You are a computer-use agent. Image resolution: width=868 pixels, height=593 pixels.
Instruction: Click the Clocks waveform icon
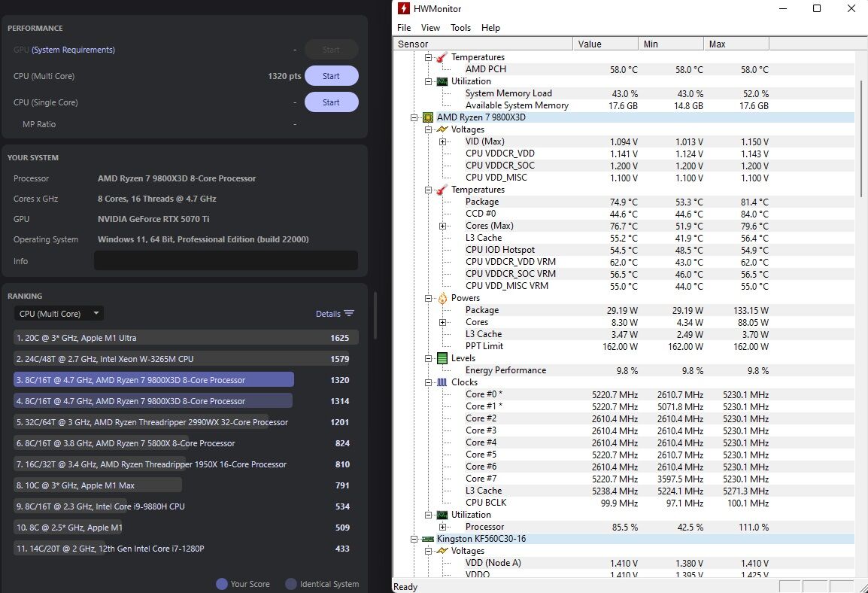tap(442, 382)
